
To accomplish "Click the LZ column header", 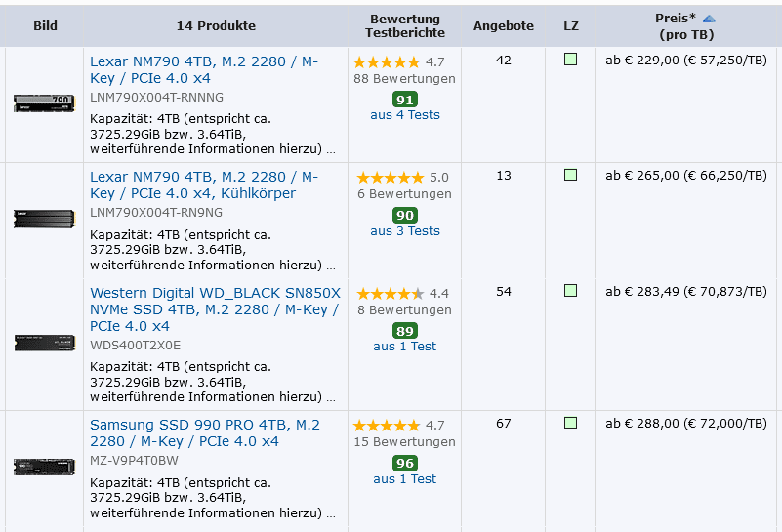I will pos(571,26).
